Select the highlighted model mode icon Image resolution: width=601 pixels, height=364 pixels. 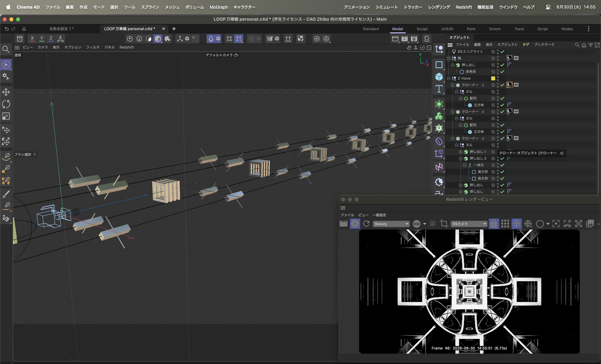point(158,39)
